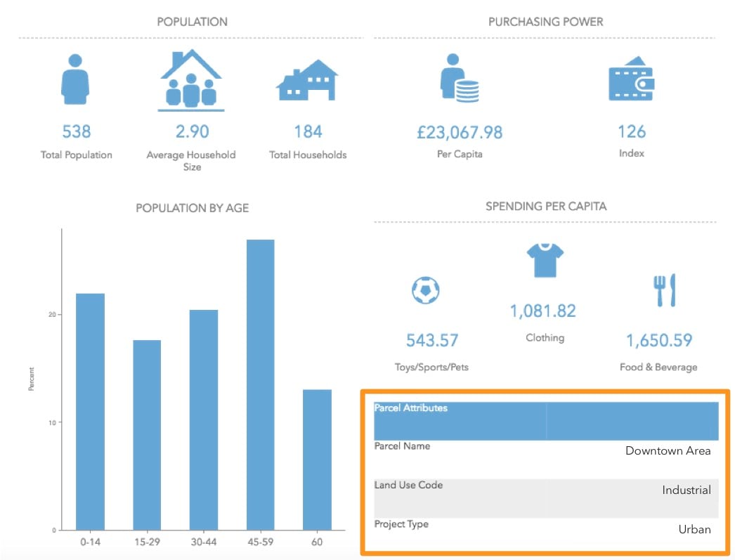Click the 15-29 age group bar
The width and height of the screenshot is (735, 560).
(x=147, y=436)
